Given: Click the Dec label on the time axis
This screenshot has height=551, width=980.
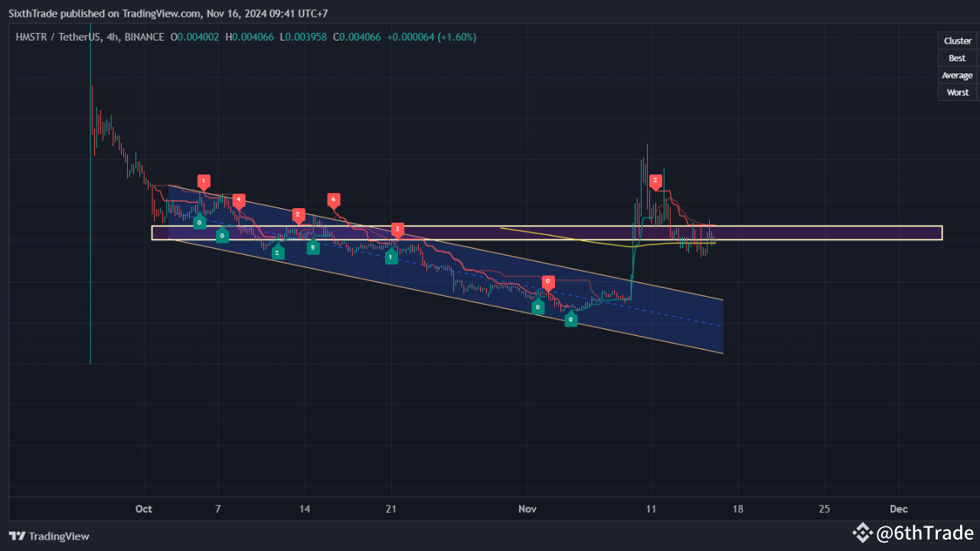Looking at the screenshot, I should coord(899,509).
